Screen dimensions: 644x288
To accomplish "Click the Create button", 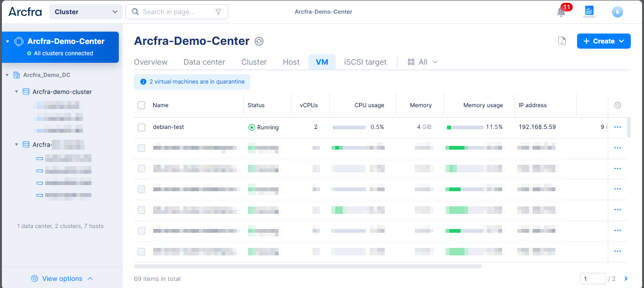I will click(603, 42).
